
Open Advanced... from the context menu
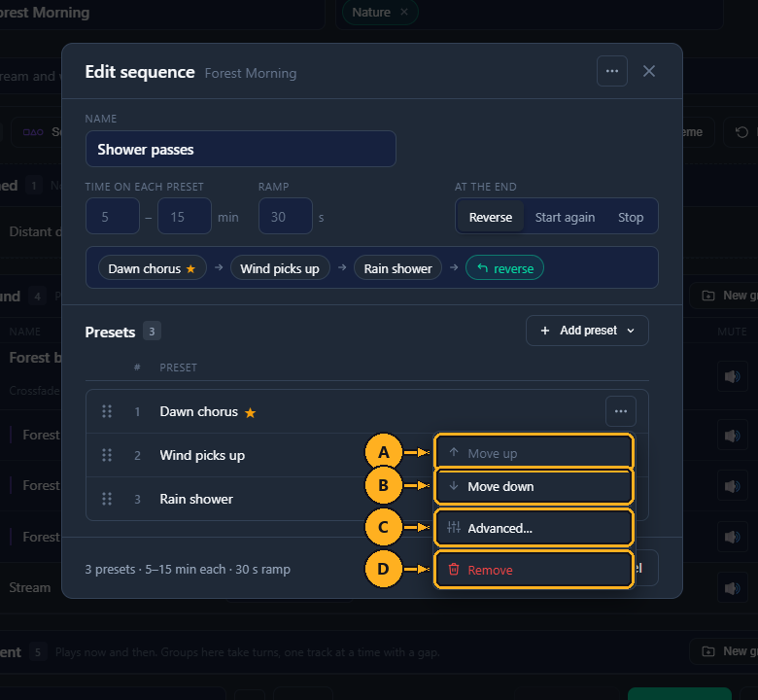coord(534,528)
